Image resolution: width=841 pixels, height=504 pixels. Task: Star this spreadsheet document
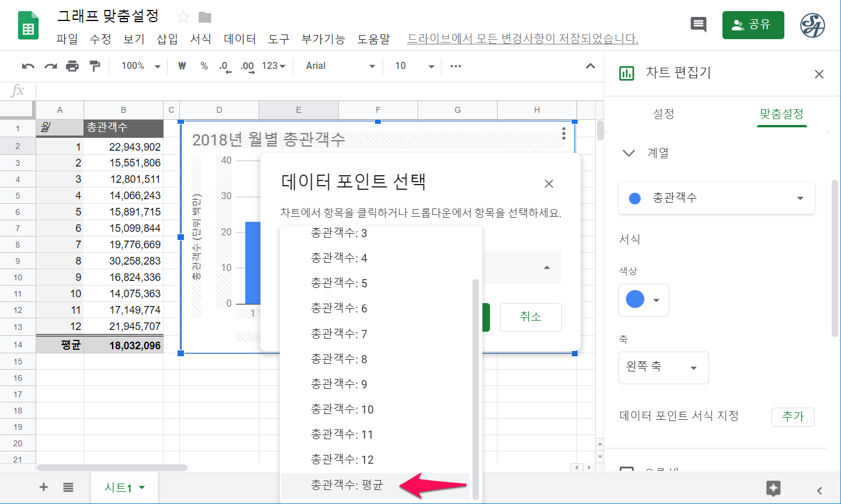[183, 17]
